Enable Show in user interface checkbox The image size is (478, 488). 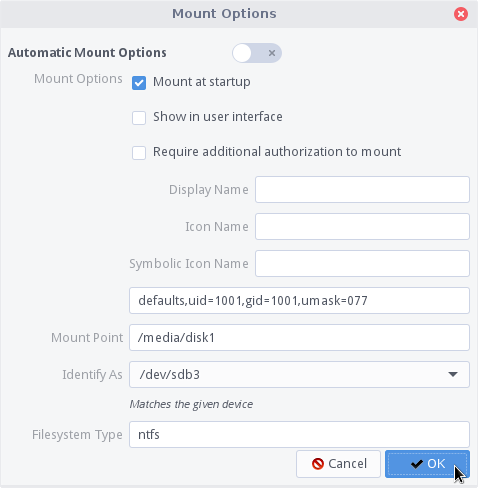click(139, 118)
